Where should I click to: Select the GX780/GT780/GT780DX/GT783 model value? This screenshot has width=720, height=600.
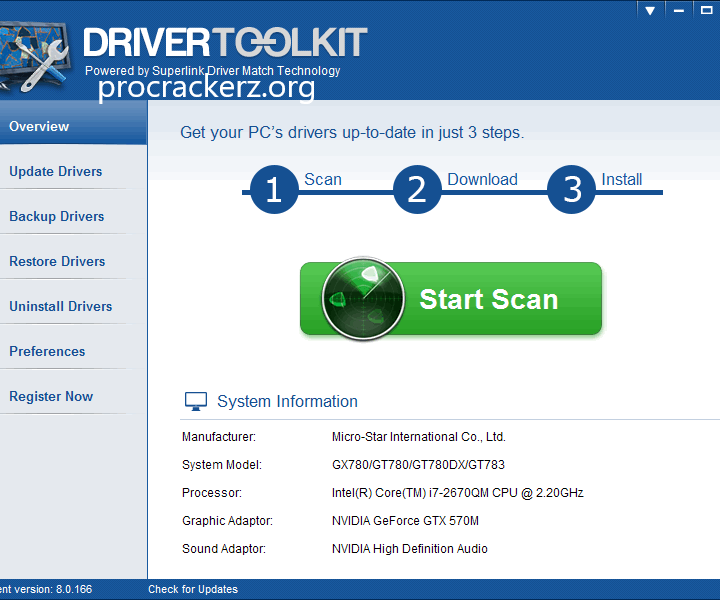418,465
